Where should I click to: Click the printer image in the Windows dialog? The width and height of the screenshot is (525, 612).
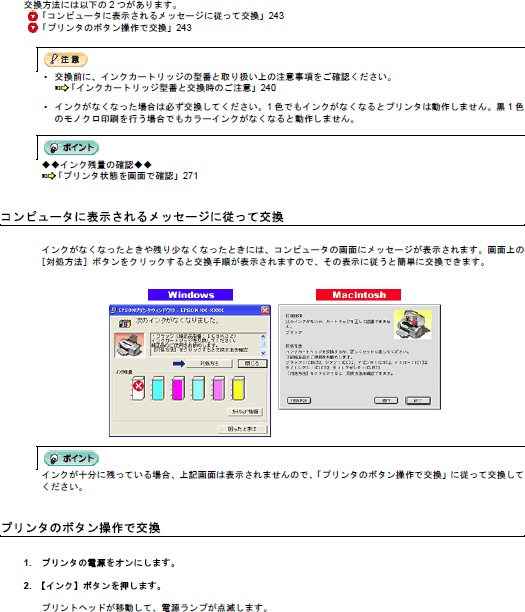click(130, 345)
